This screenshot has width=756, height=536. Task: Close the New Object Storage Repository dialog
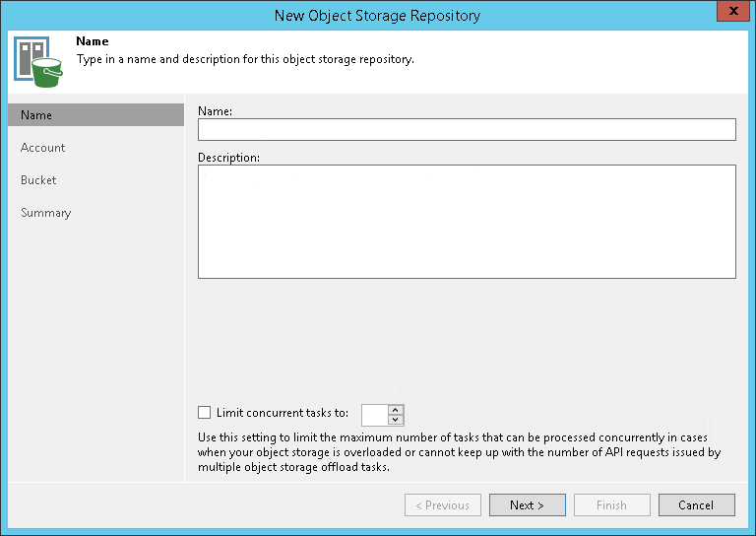(x=731, y=14)
